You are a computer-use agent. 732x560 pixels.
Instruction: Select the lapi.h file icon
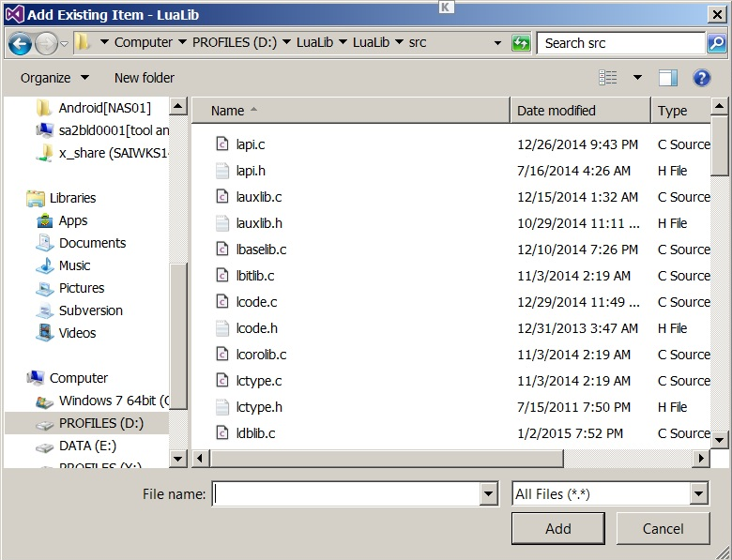(222, 171)
